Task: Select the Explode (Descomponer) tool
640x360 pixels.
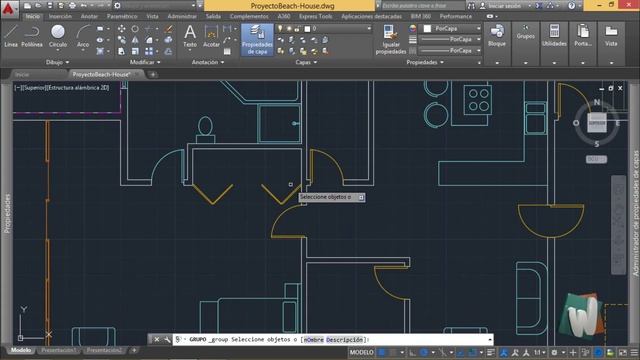Action: (168, 40)
